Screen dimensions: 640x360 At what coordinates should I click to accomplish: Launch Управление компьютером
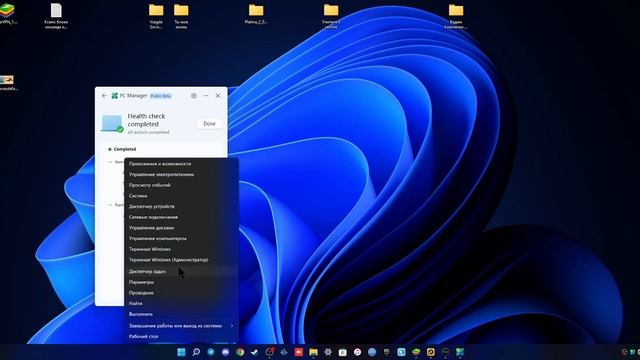coord(181,238)
